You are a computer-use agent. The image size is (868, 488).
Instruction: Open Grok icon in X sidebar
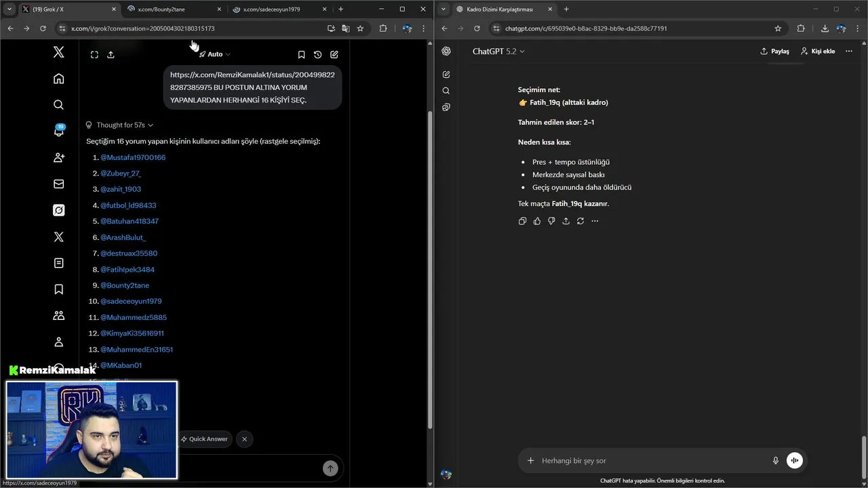pyautogui.click(x=59, y=210)
